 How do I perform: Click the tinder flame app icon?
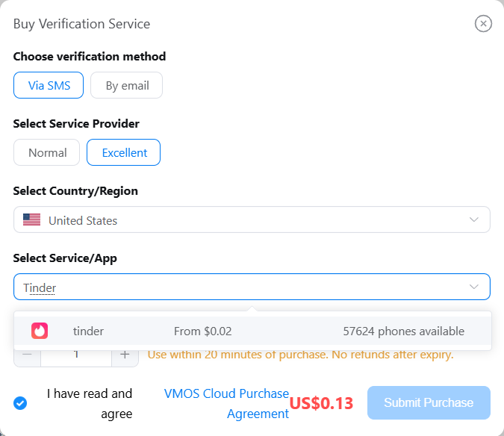(40, 331)
